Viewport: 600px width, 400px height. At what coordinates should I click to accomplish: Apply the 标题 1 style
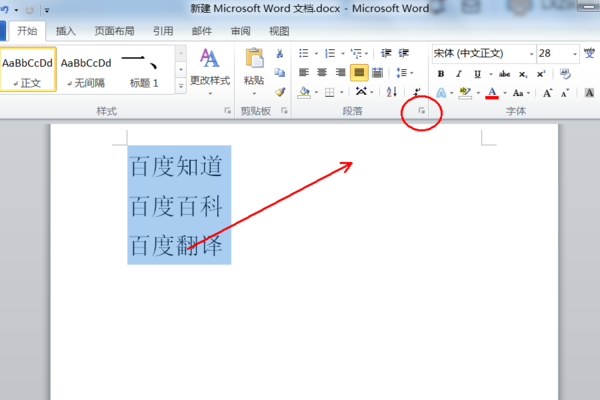[x=145, y=70]
